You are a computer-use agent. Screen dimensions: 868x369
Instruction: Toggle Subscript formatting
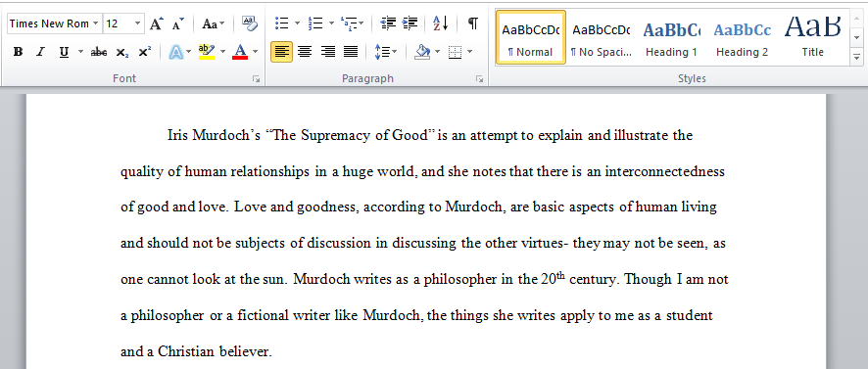pyautogui.click(x=122, y=52)
